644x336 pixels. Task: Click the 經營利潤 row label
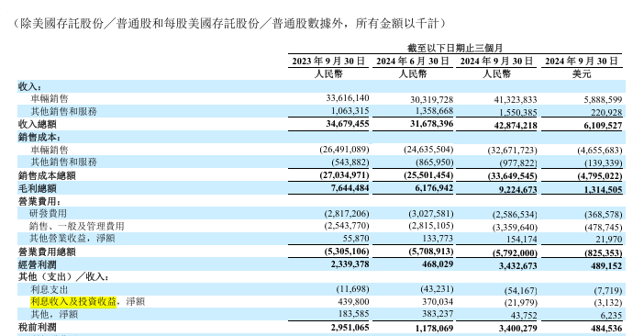38,265
